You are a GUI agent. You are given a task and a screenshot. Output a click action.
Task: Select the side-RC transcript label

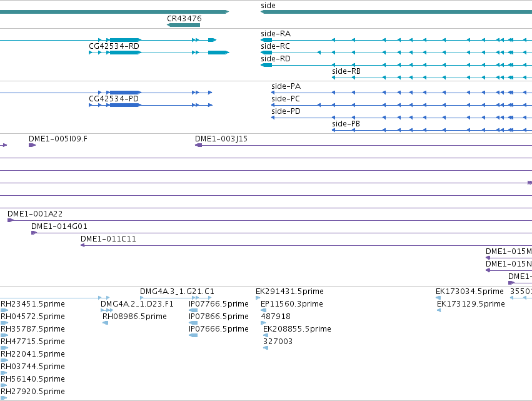[x=275, y=46]
